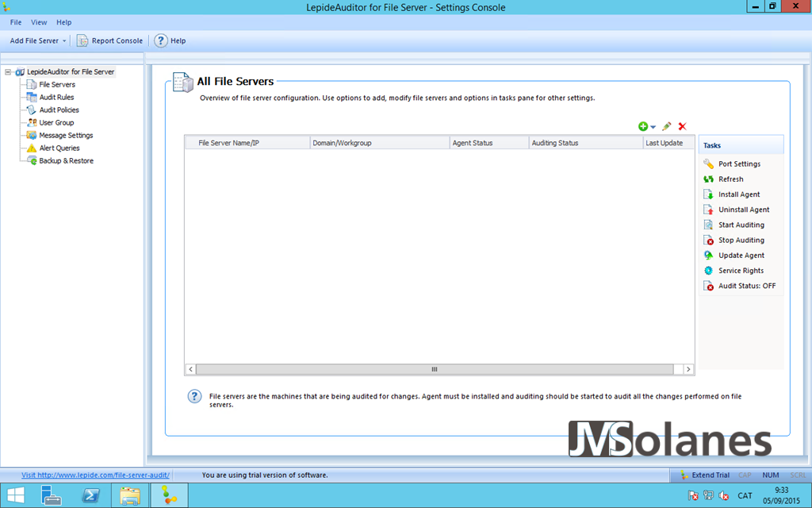Click the Service Rights gear icon
Screen dimensions: 812x508
(708, 271)
